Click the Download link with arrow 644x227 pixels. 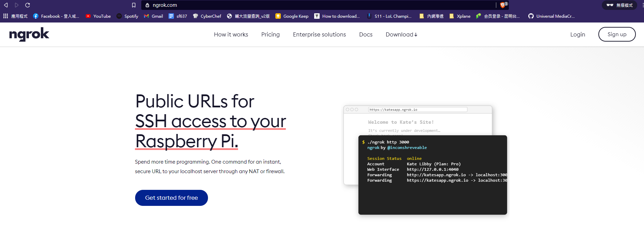point(402,34)
